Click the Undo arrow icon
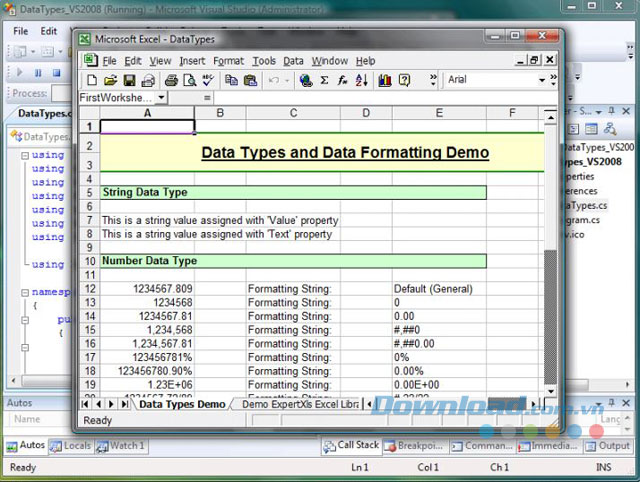Image resolution: width=640 pixels, height=482 pixels. 274,80
